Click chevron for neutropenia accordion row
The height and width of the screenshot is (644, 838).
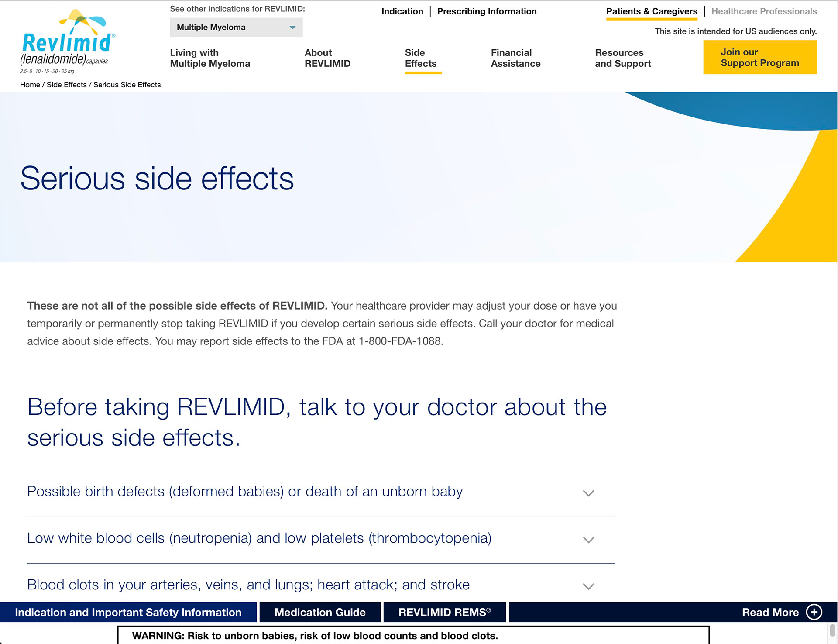(x=588, y=540)
